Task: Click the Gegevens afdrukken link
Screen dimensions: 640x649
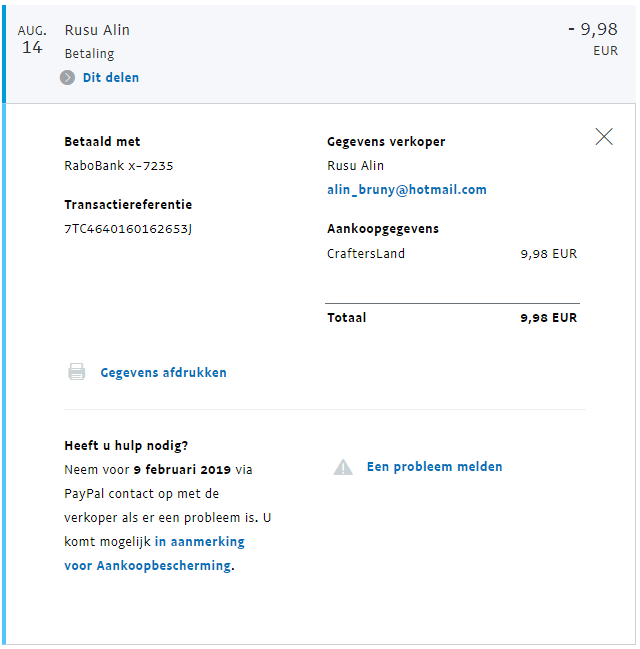Action: 163,373
